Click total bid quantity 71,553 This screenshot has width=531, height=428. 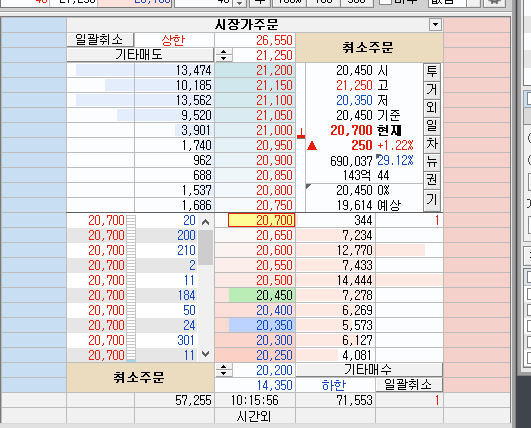pyautogui.click(x=336, y=400)
